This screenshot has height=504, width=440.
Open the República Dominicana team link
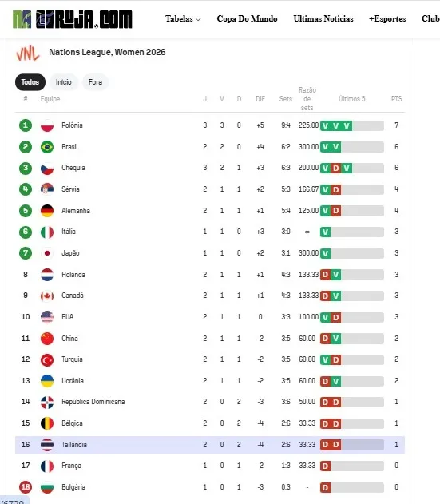coord(93,402)
